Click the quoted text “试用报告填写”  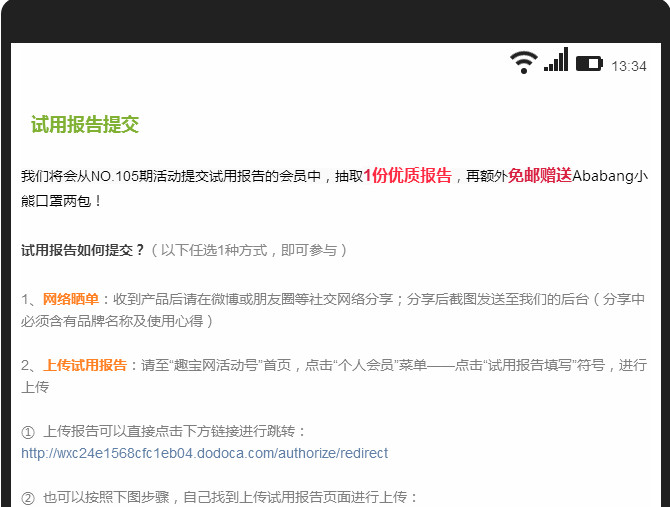coord(530,365)
